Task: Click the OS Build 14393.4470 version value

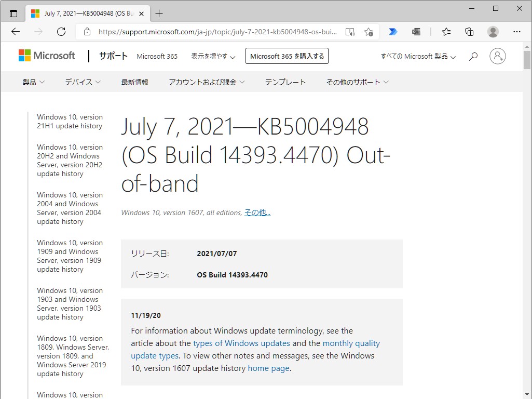Action: (233, 275)
